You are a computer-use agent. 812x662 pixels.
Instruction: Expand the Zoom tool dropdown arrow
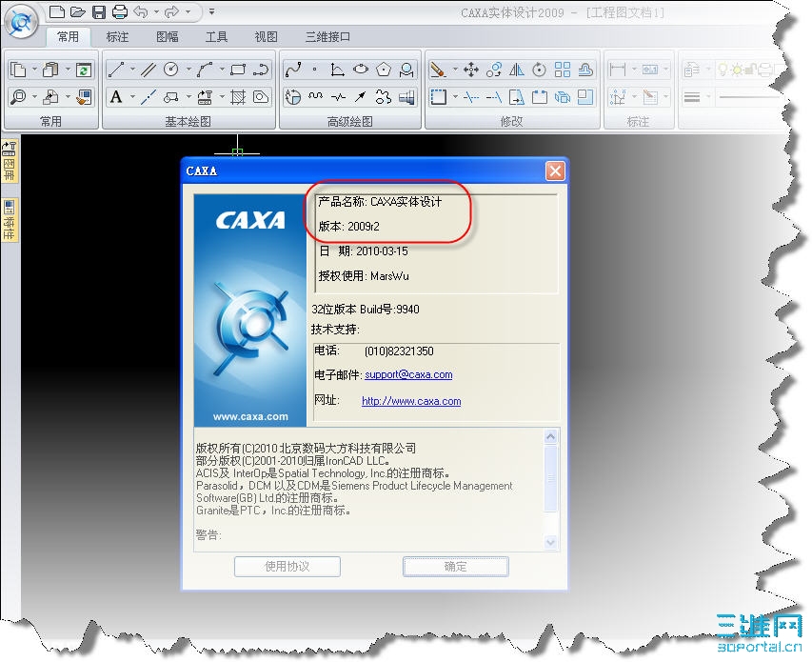34,97
